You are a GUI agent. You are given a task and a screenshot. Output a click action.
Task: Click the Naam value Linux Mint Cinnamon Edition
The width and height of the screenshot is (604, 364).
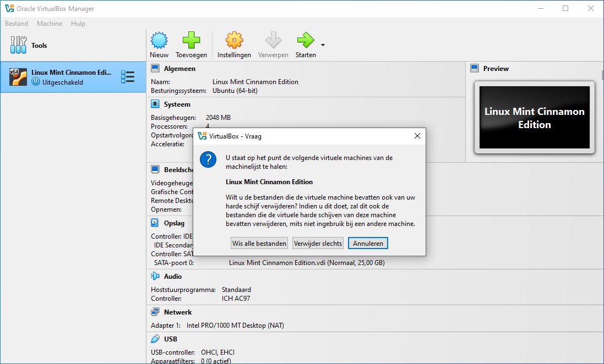point(255,82)
